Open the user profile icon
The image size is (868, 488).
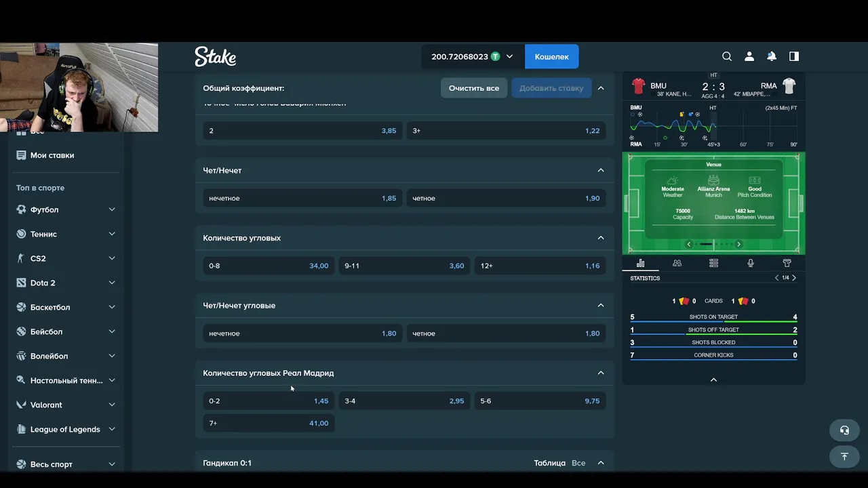click(x=749, y=57)
